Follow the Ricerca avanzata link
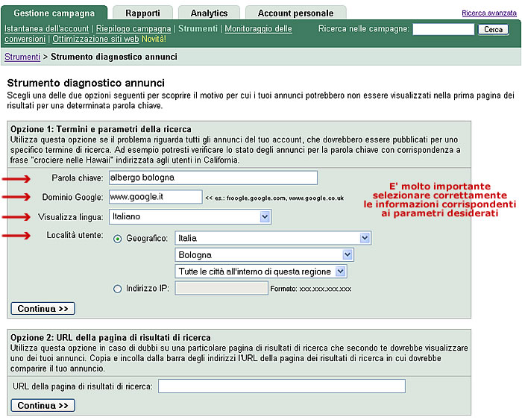522x420 pixels. (x=489, y=13)
